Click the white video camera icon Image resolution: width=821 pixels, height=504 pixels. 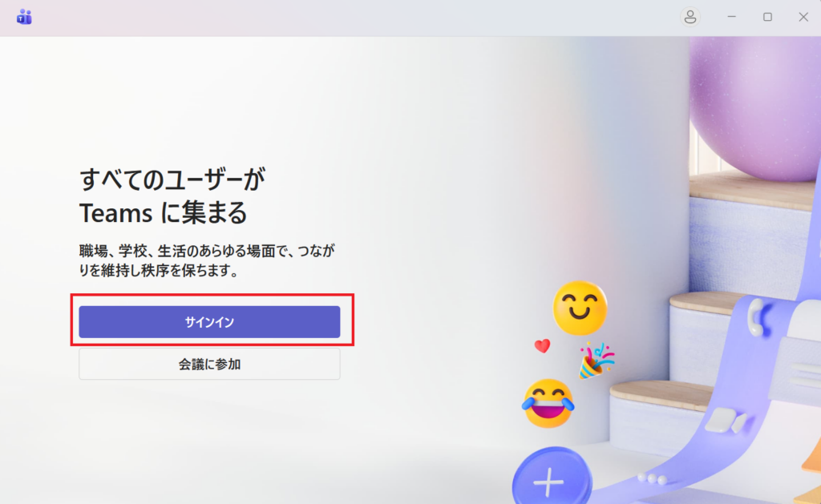coord(726,420)
